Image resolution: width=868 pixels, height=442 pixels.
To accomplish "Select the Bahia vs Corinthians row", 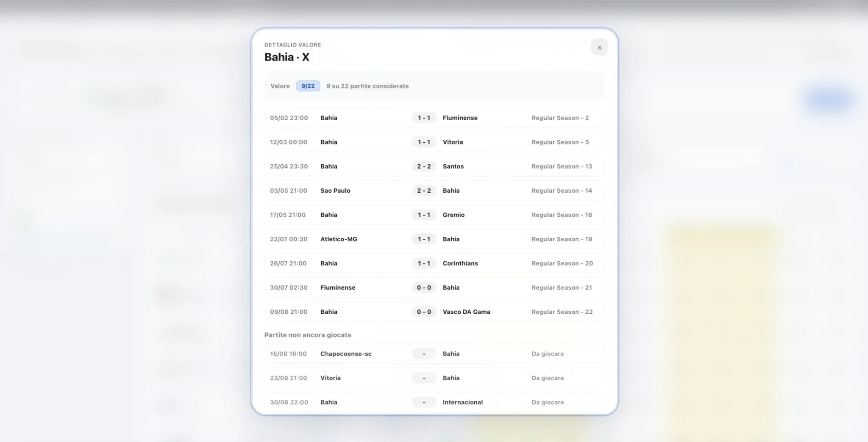I will [434, 263].
